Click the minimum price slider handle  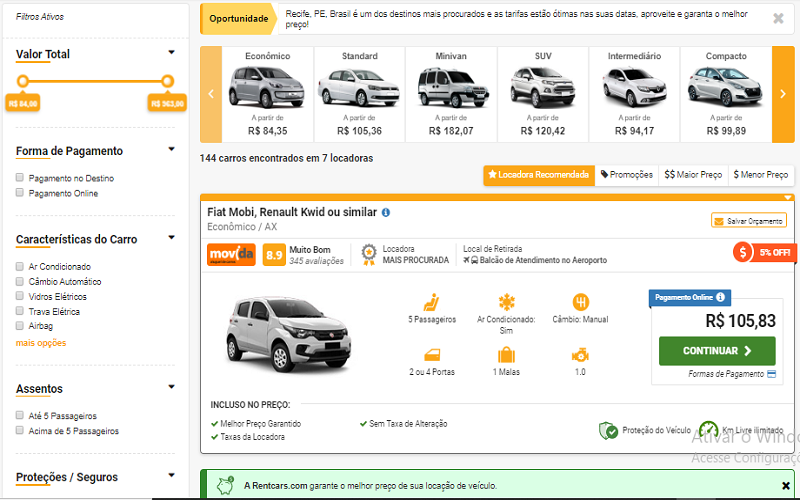tap(22, 81)
